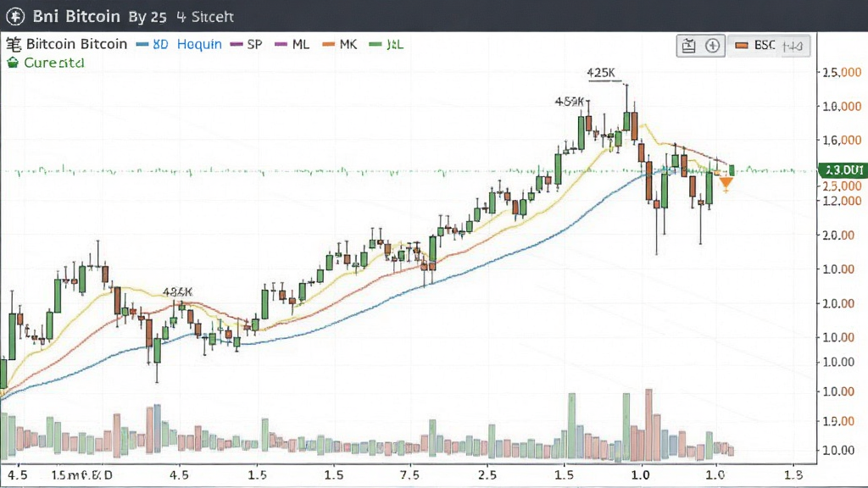Click the plus circle add icon
The image size is (868, 488).
click(x=712, y=46)
